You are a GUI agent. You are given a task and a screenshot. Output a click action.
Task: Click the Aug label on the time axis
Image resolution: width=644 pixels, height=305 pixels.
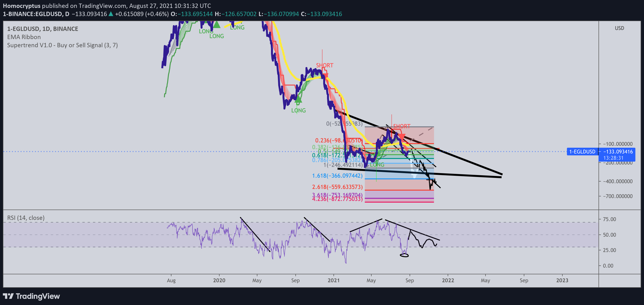[171, 280]
